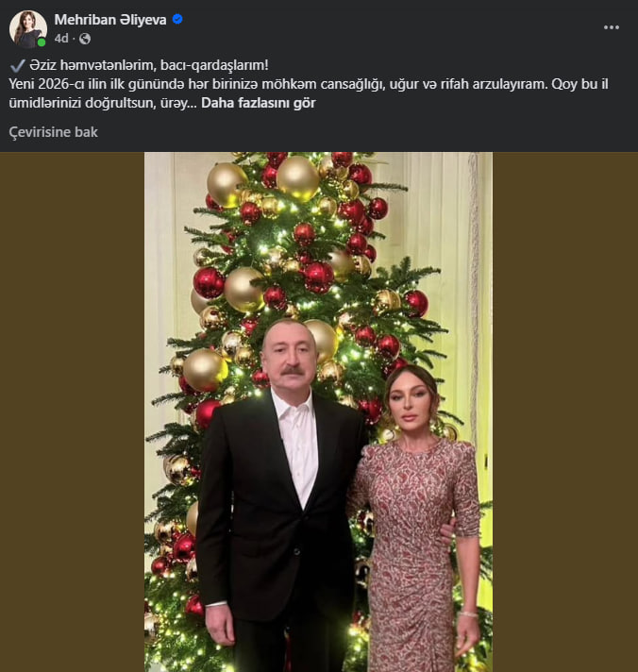Click the green online status dot
The image size is (638, 672).
click(42, 42)
